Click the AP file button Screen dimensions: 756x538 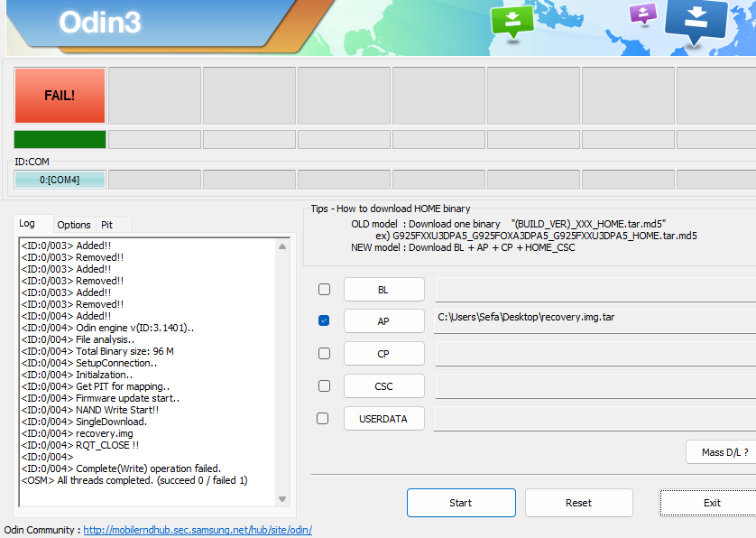click(x=383, y=321)
